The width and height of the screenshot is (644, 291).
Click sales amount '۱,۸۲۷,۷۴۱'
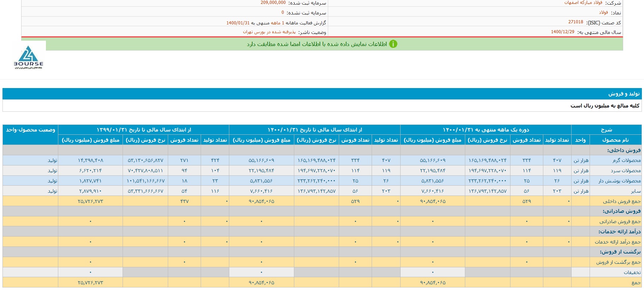click(x=90, y=181)
